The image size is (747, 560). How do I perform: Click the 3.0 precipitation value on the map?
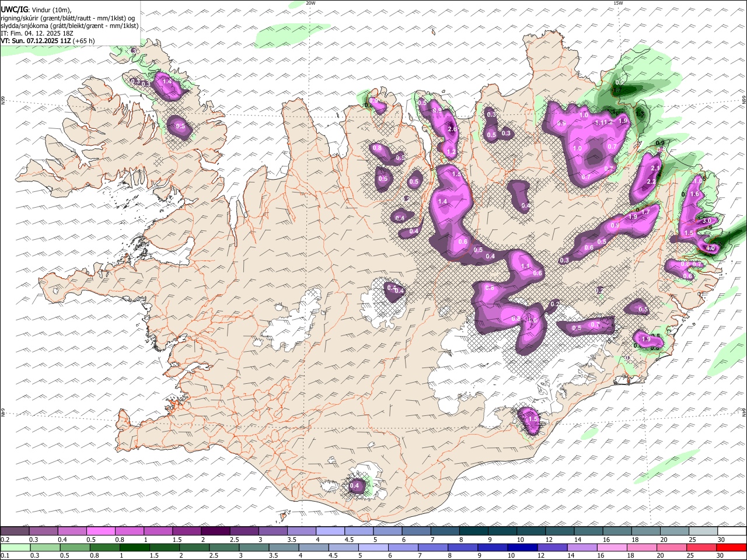(x=707, y=220)
